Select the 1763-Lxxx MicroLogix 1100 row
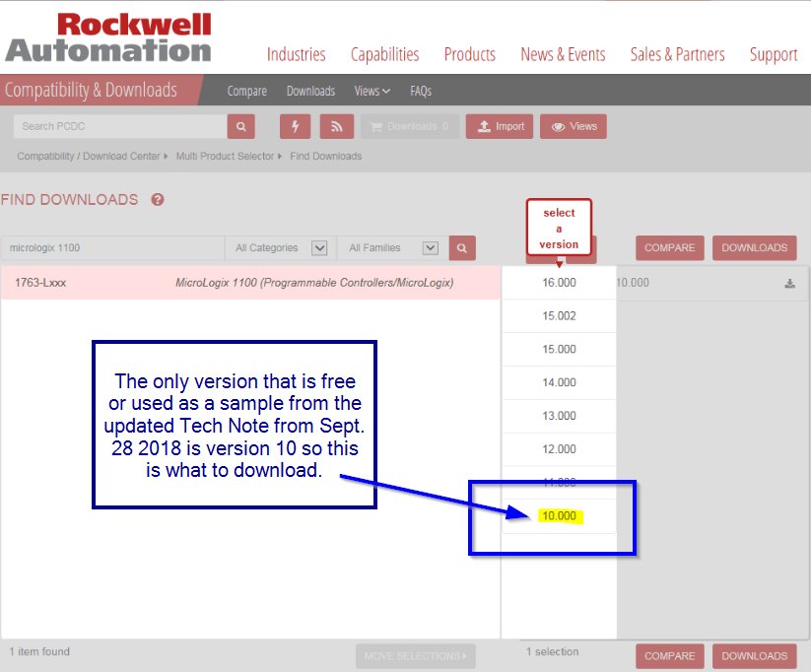This screenshot has height=672, width=811. [x=250, y=283]
